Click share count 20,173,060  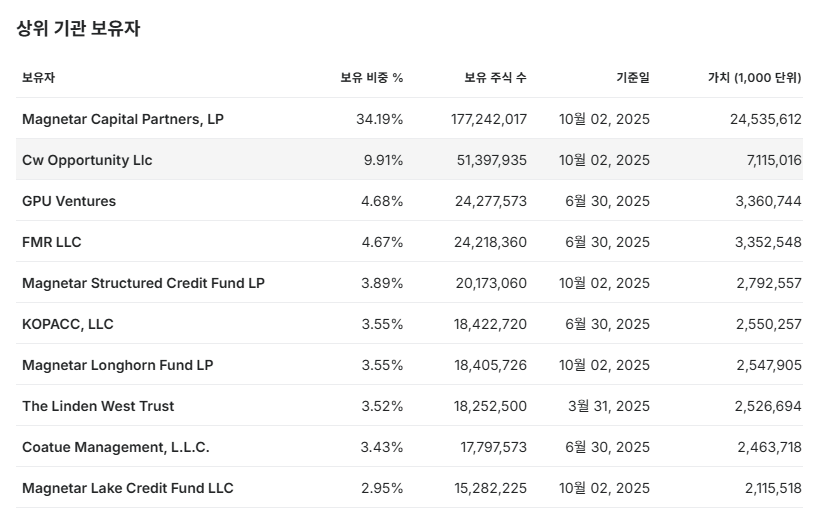[x=491, y=283]
